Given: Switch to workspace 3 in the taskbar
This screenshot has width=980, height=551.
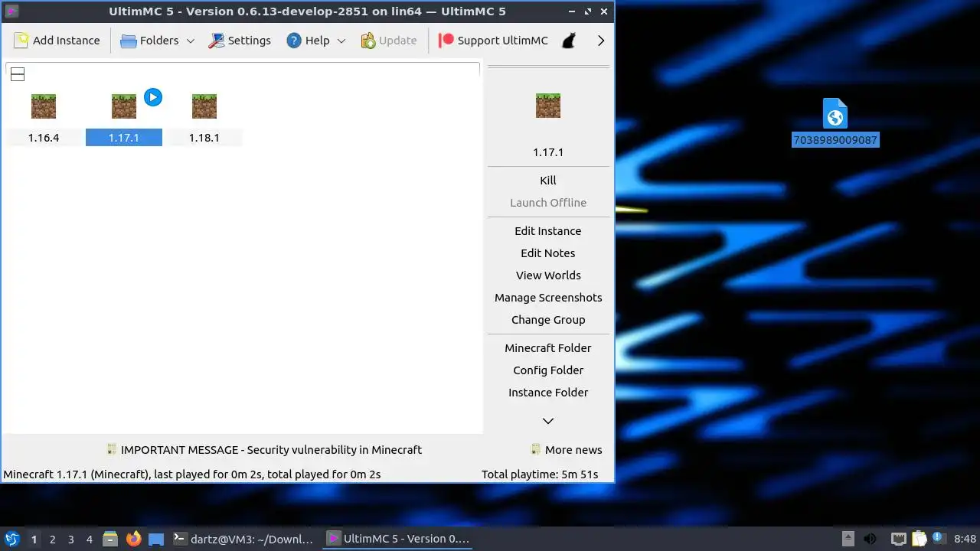Looking at the screenshot, I should (71, 540).
